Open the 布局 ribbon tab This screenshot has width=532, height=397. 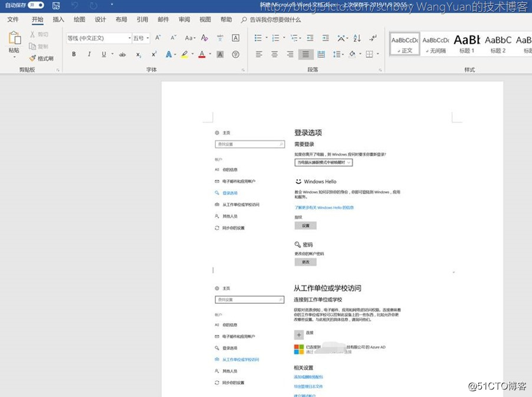[121, 19]
